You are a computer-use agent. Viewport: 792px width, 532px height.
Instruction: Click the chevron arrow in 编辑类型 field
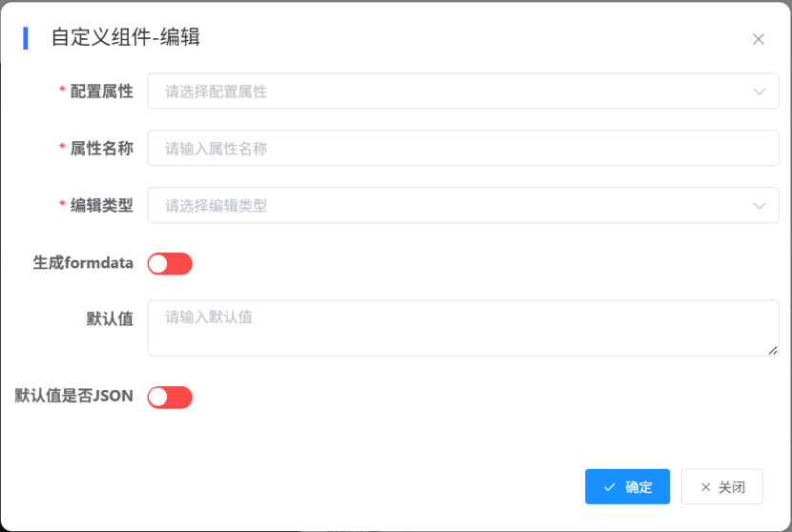[760, 205]
